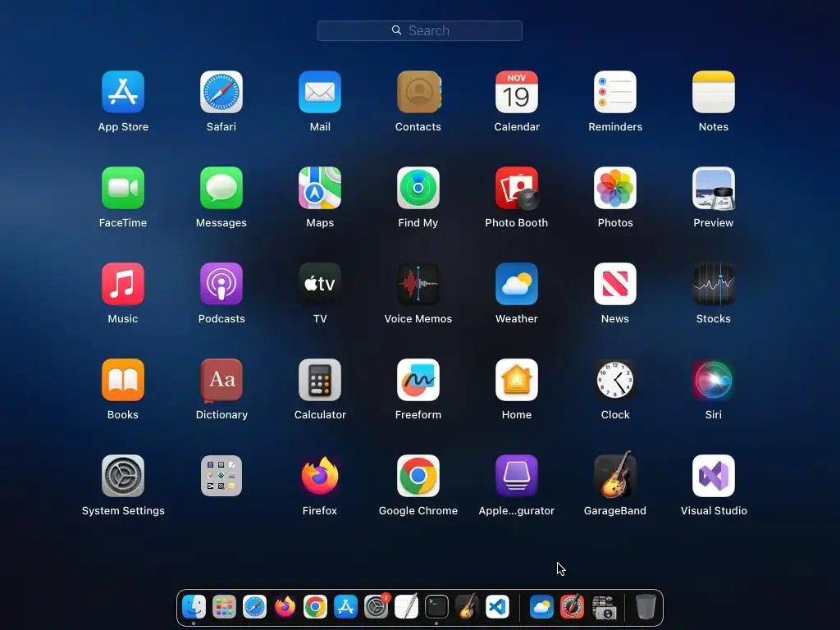
Task: Open the Photo Booth app
Action: click(x=517, y=188)
